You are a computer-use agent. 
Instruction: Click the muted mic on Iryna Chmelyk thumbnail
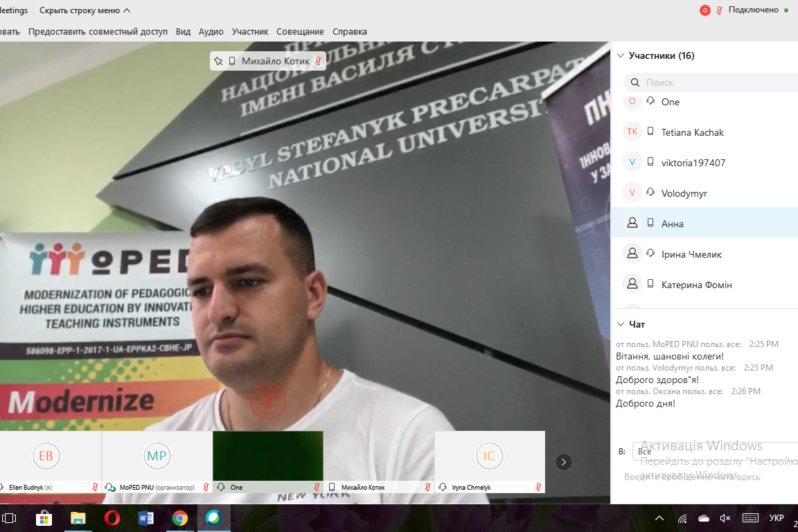tap(539, 487)
